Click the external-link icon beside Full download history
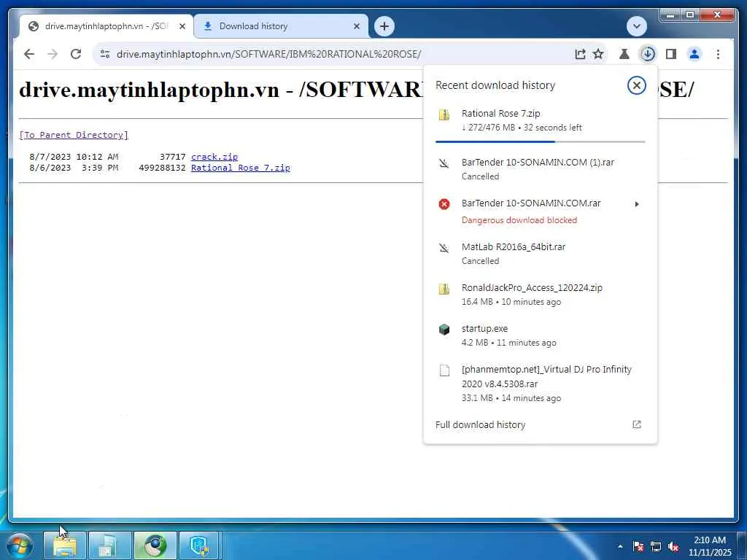Image resolution: width=747 pixels, height=560 pixels. [636, 424]
